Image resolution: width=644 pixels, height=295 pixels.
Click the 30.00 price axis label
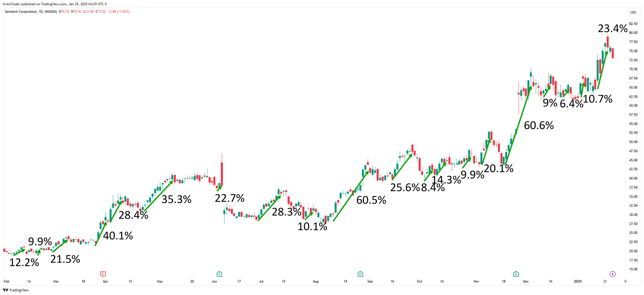633,215
